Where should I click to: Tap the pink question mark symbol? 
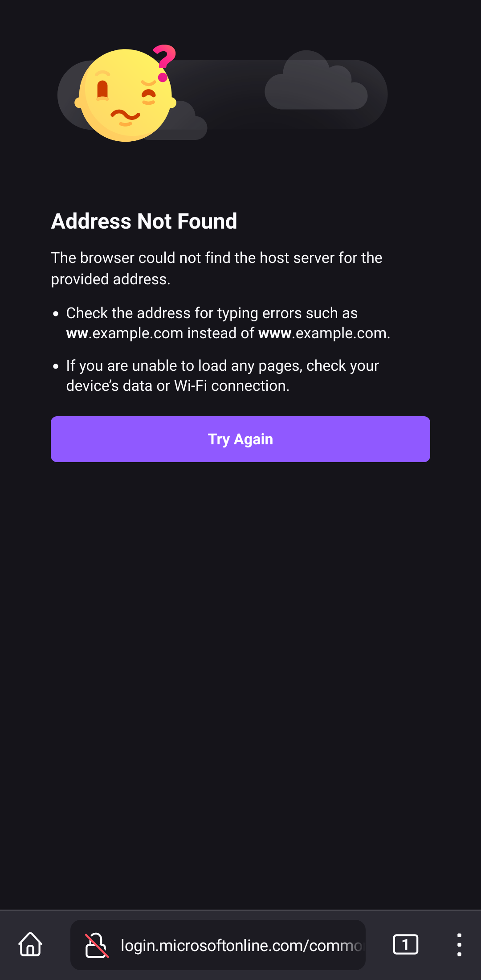pyautogui.click(x=165, y=62)
